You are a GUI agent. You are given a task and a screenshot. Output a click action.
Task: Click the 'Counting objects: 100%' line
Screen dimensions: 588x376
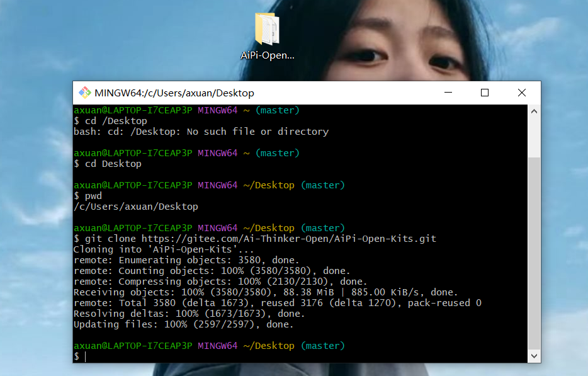pos(212,271)
